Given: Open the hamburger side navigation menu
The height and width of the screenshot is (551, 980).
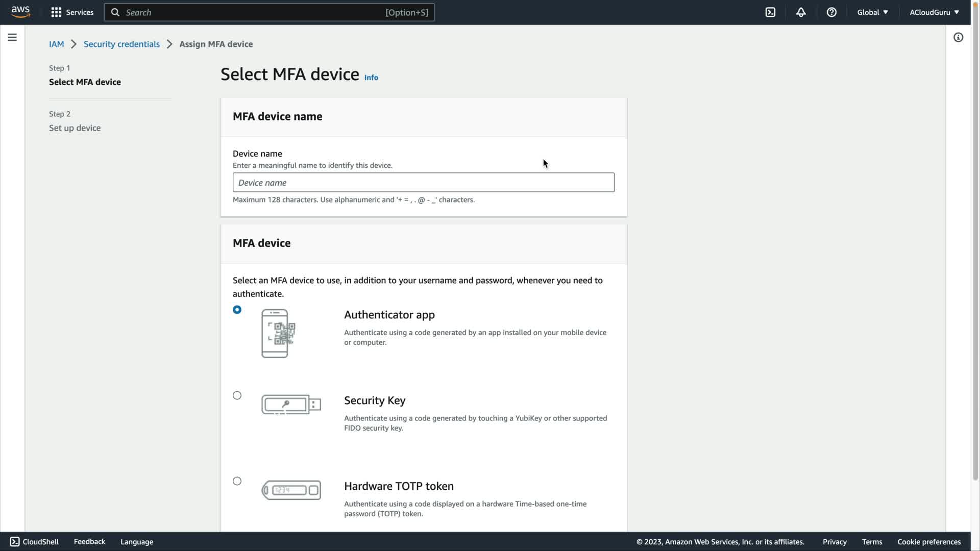Looking at the screenshot, I should tap(12, 37).
